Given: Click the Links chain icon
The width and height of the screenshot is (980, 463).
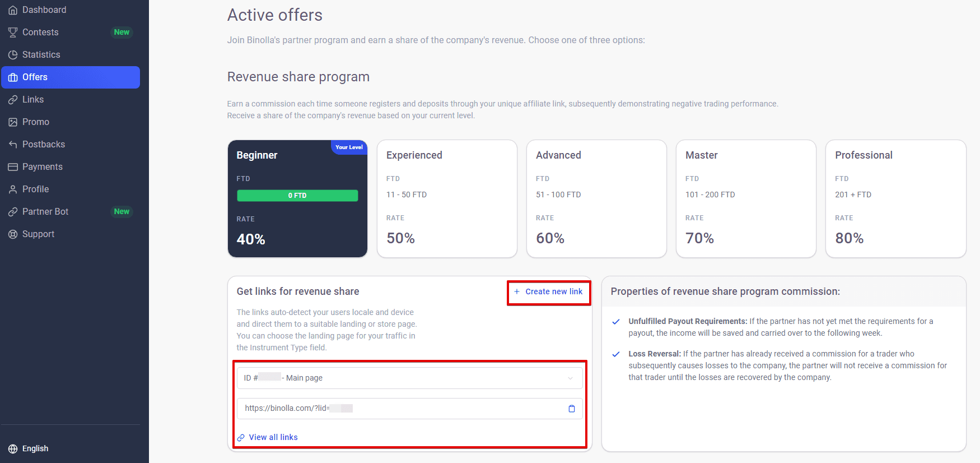Looking at the screenshot, I should pyautogui.click(x=13, y=100).
